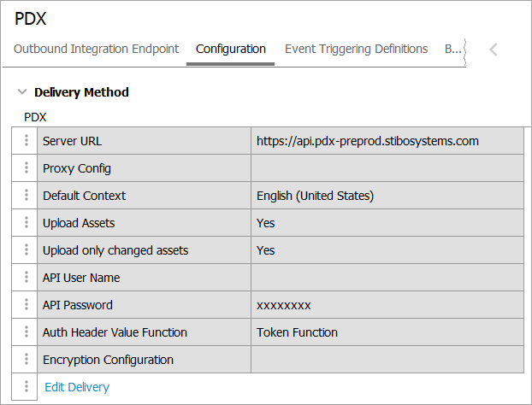Click the dots icon next to Default Context
The height and width of the screenshot is (405, 532).
pos(27,196)
